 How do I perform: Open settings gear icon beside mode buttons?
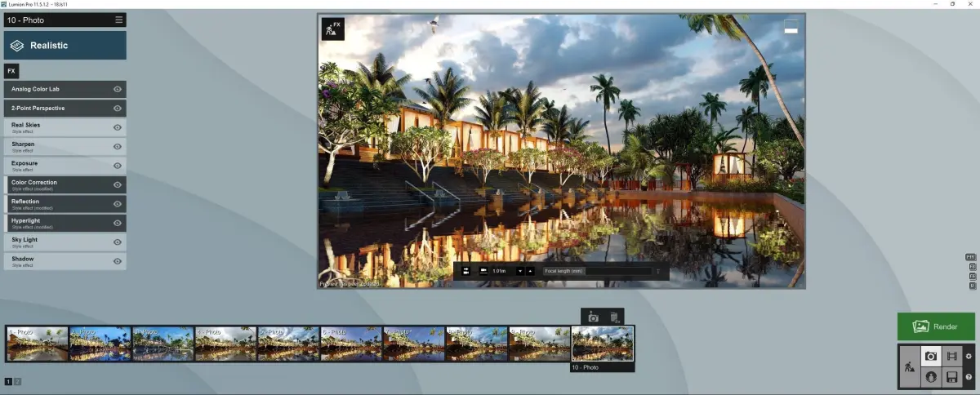(969, 356)
